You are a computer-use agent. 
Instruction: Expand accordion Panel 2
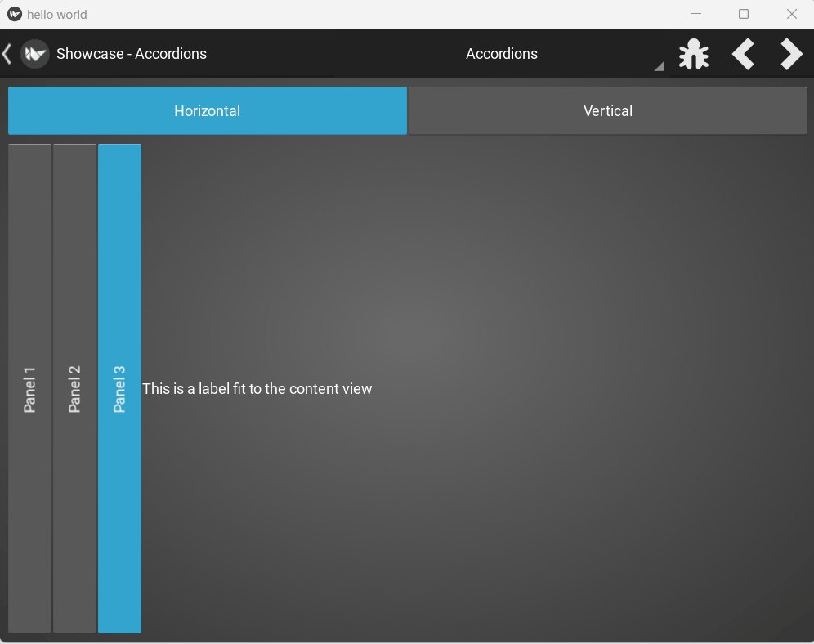[74, 389]
